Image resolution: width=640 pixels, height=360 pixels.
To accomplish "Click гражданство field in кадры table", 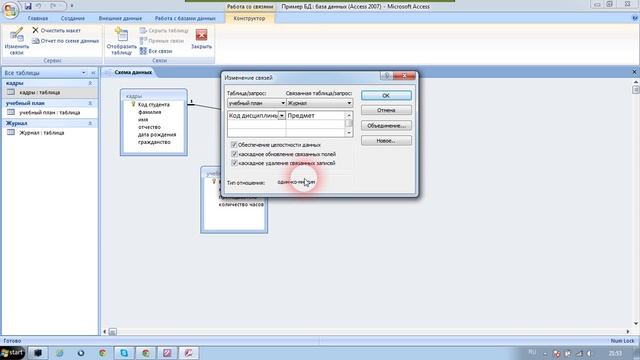I will pyautogui.click(x=154, y=142).
